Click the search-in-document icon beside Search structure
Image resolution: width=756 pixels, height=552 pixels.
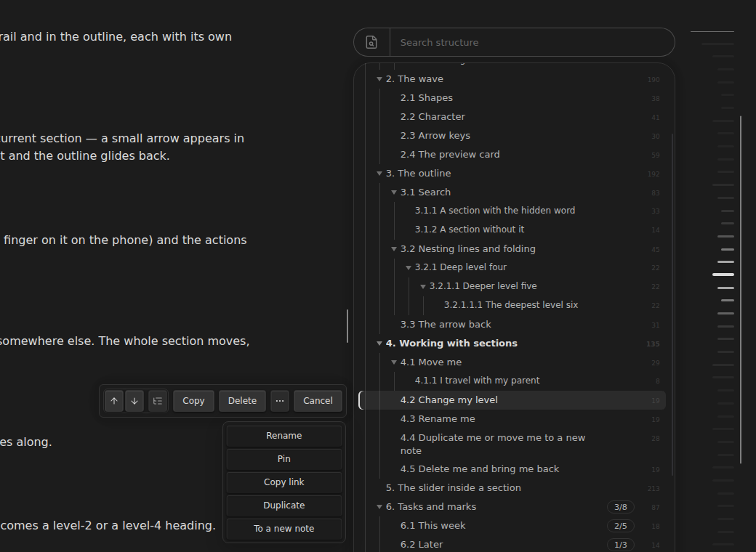tap(371, 42)
